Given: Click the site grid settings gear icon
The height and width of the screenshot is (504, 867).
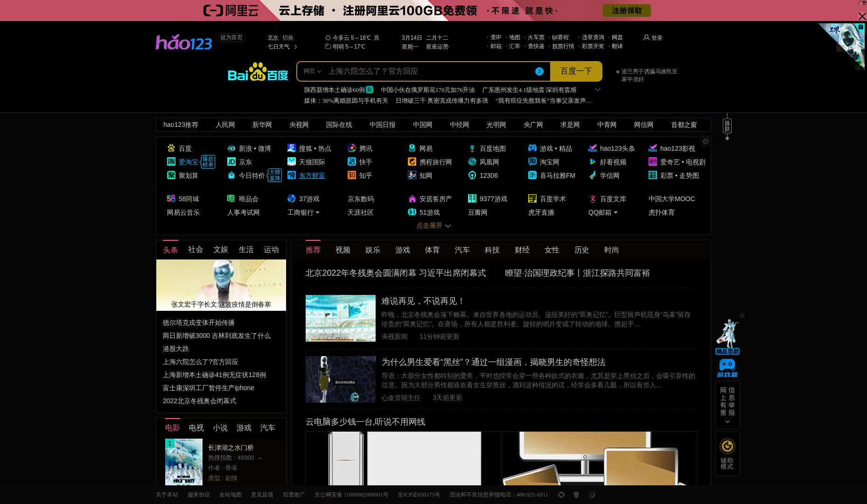Looking at the screenshot, I should [x=706, y=141].
